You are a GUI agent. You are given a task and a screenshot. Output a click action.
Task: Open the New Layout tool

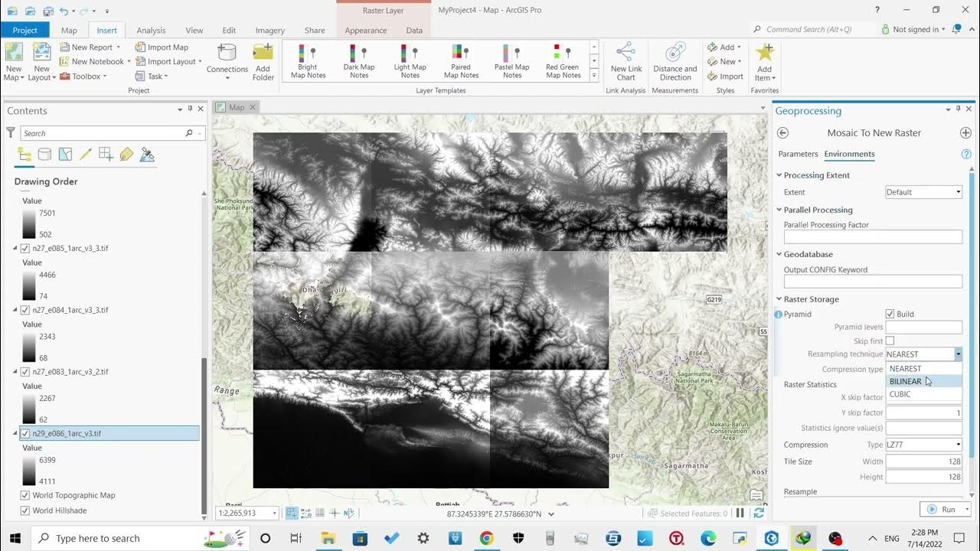point(41,61)
